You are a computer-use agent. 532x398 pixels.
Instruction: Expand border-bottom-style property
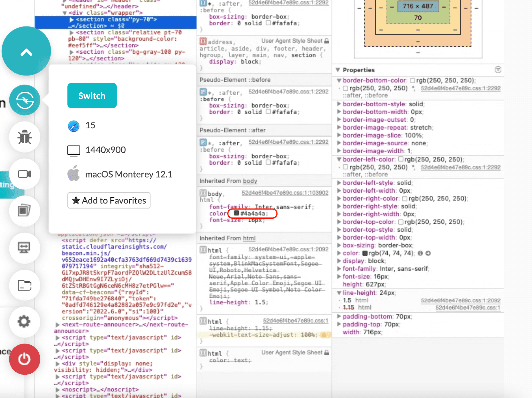pos(339,104)
